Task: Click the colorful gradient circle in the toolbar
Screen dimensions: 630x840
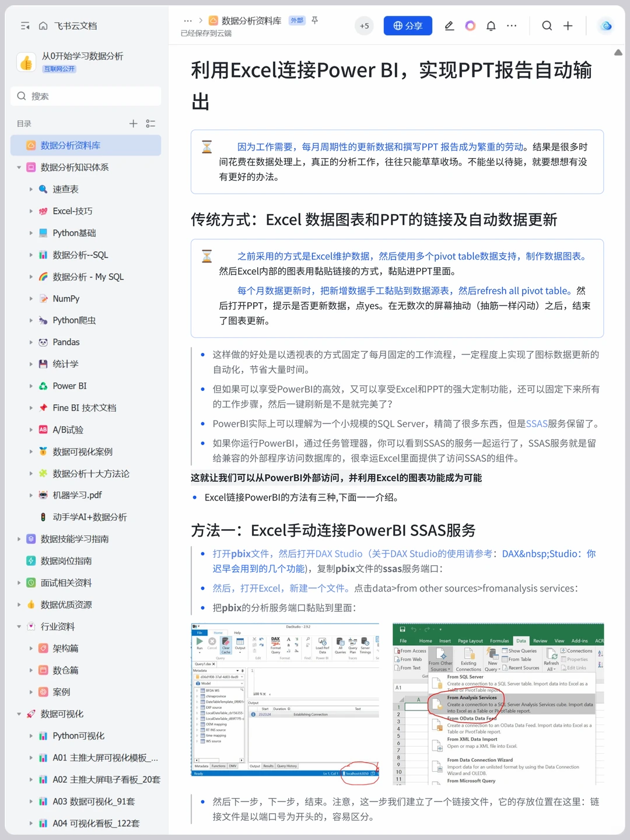Action: [470, 26]
